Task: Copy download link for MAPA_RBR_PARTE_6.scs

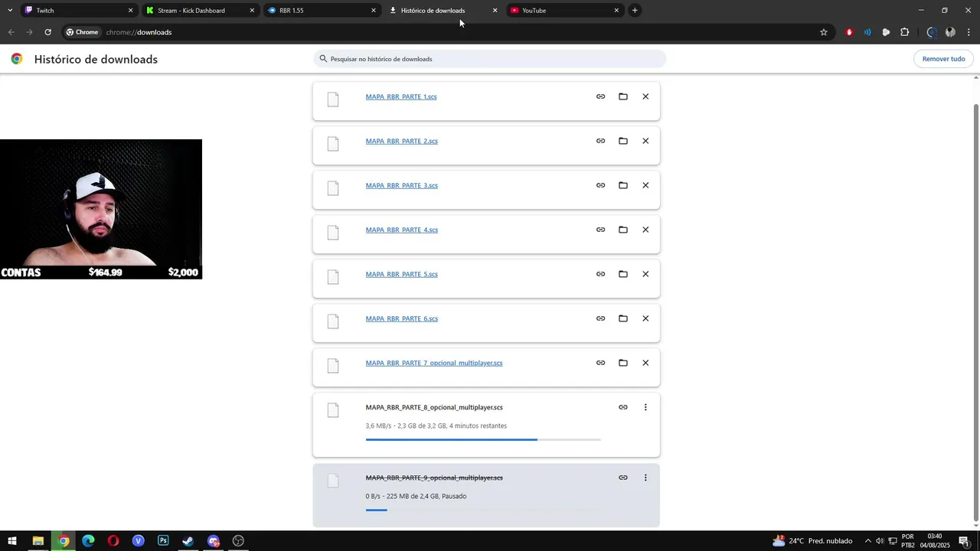Action: [x=600, y=318]
